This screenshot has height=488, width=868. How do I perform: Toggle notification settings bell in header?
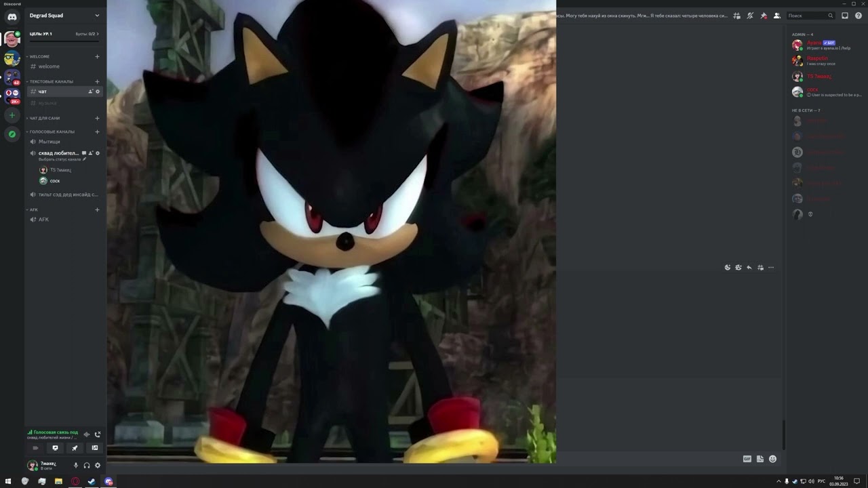[x=750, y=16]
